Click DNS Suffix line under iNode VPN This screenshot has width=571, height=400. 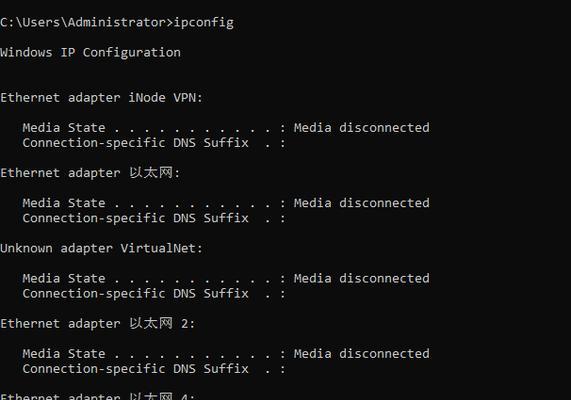154,143
